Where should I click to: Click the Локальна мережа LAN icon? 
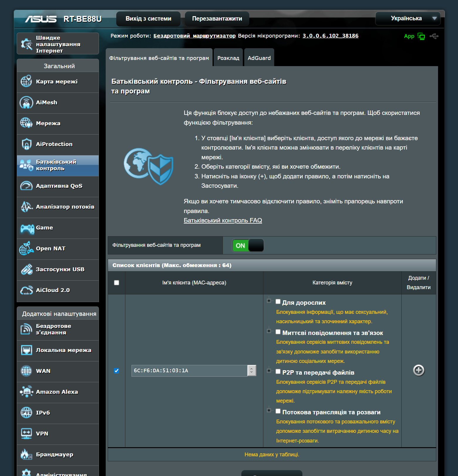[26, 350]
